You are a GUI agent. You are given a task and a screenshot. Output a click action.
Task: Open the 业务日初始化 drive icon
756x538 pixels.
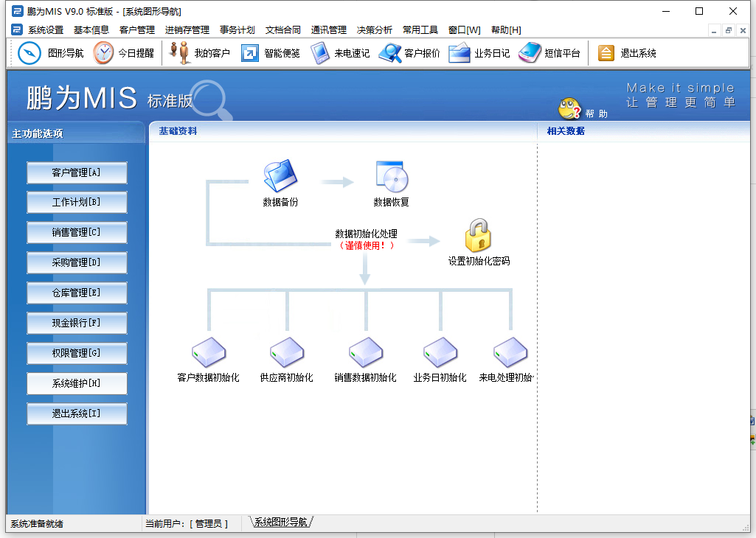440,352
